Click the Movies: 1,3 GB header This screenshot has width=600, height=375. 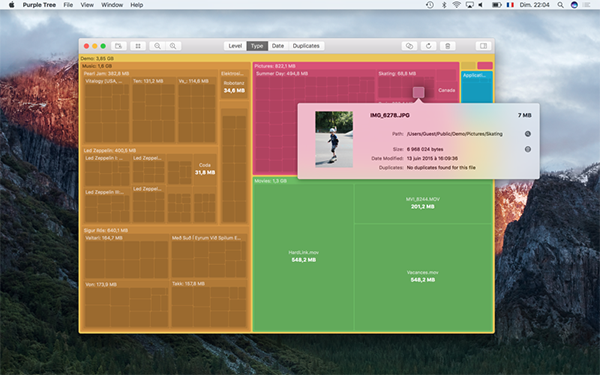pos(271,181)
